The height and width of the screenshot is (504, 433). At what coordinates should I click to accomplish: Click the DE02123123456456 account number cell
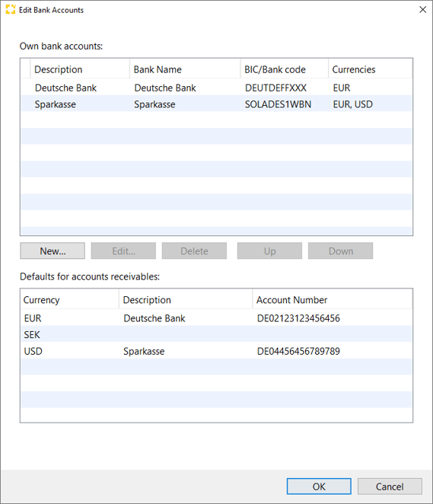coord(298,318)
